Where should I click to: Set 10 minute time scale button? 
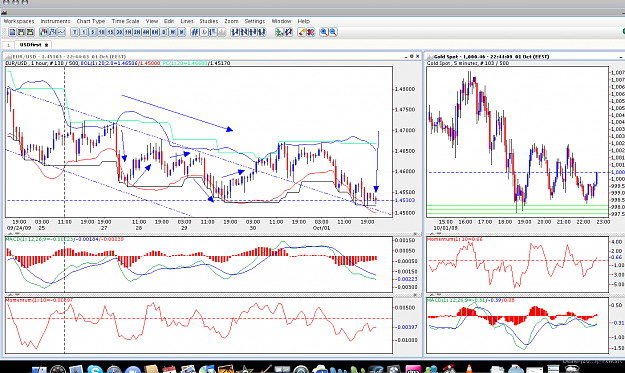101,32
